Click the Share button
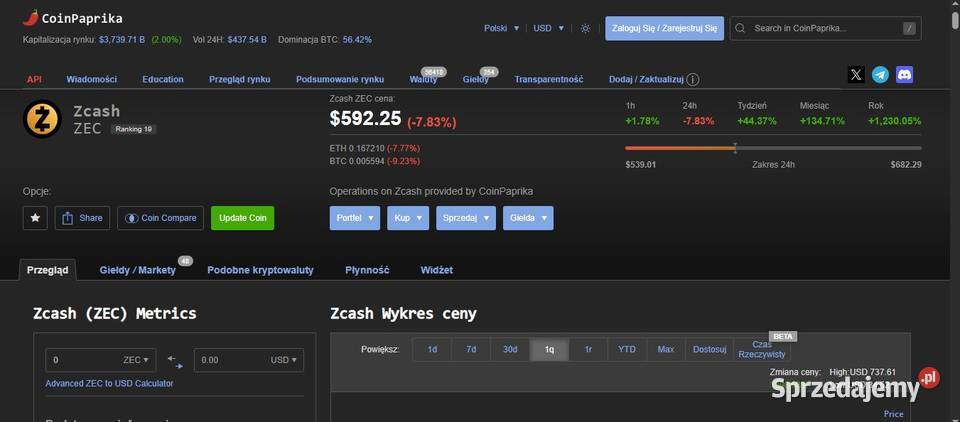The image size is (960, 422). tap(82, 218)
